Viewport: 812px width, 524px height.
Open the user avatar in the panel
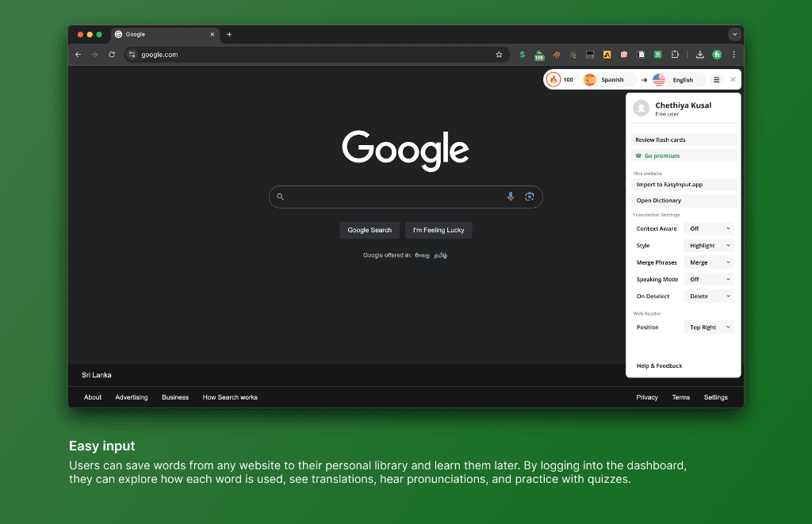(641, 109)
